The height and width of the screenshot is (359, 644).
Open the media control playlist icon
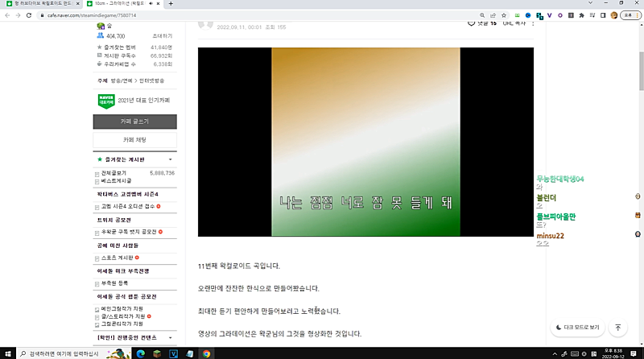coord(592,15)
